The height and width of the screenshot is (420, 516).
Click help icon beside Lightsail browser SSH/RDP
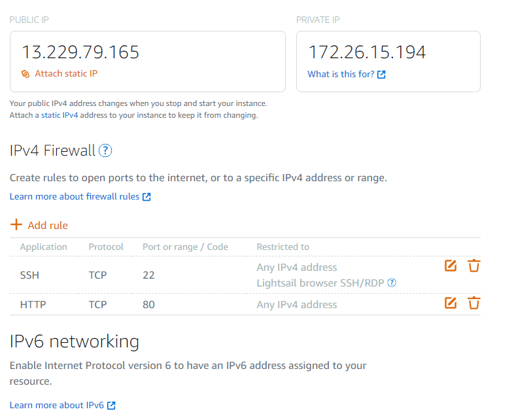tap(392, 283)
